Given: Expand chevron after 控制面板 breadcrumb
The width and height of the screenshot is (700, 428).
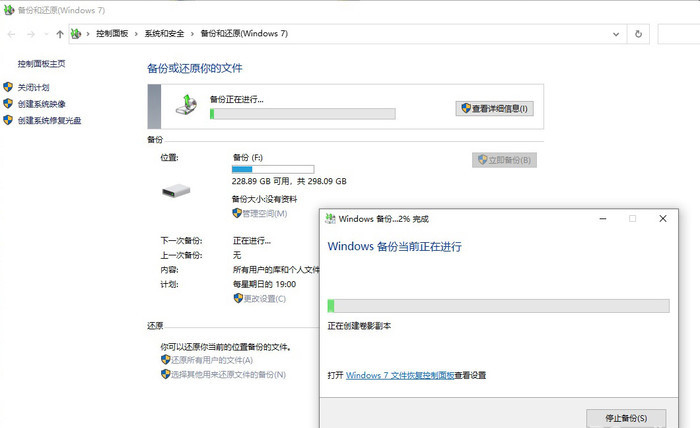Looking at the screenshot, I should click(x=136, y=33).
